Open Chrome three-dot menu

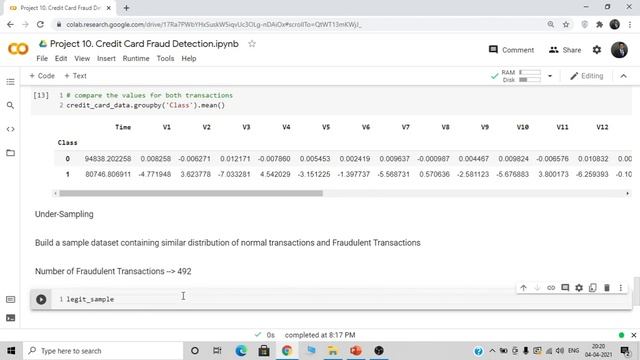(630, 24)
